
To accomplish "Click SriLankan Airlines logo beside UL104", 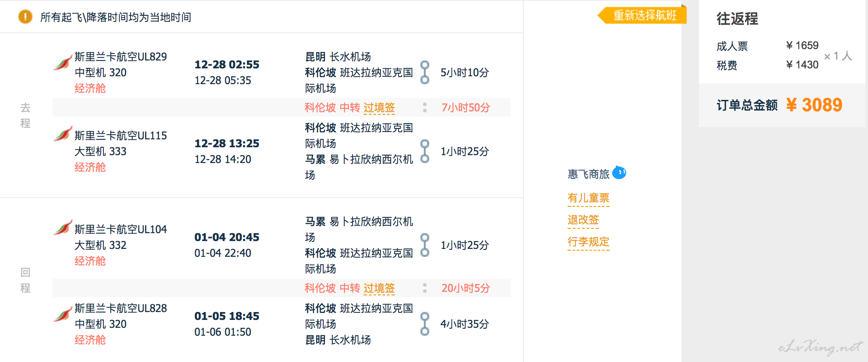I will pos(63,227).
